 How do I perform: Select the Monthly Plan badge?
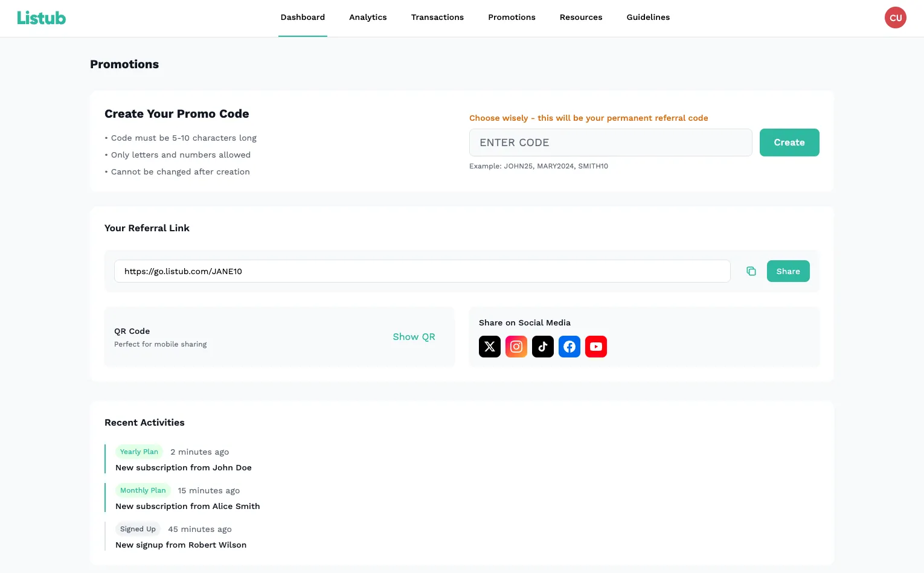143,490
